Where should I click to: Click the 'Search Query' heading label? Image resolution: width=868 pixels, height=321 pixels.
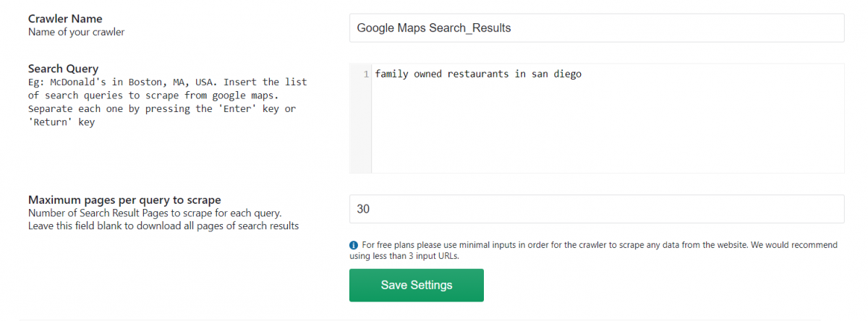click(x=63, y=69)
